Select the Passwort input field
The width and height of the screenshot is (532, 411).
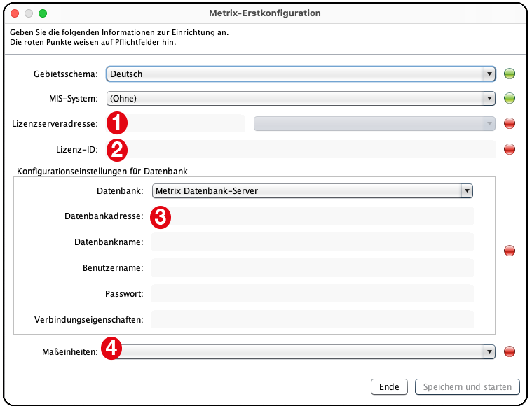coord(312,294)
